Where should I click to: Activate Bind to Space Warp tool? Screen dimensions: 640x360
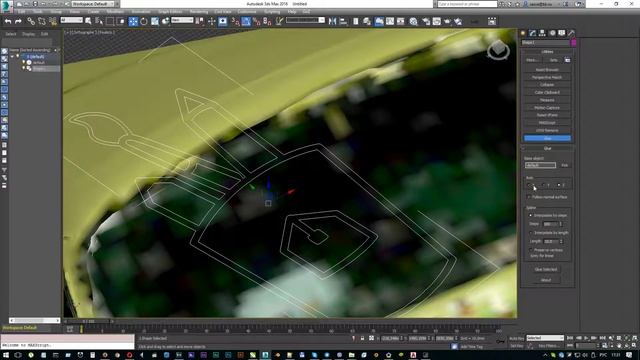point(53,21)
